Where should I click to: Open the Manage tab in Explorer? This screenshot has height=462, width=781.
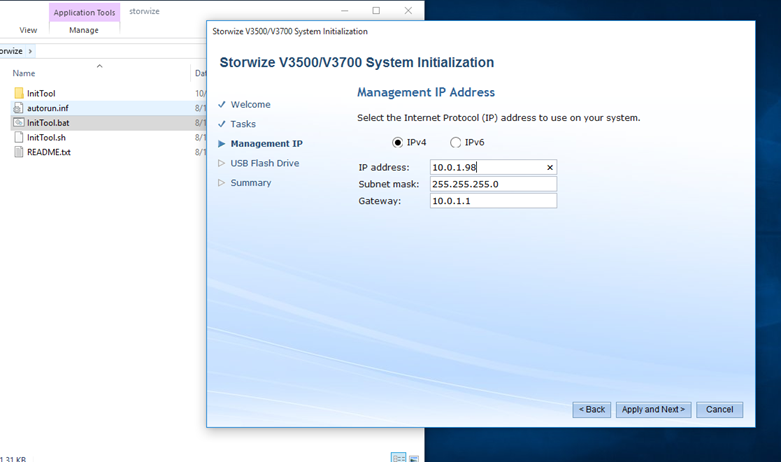84,30
